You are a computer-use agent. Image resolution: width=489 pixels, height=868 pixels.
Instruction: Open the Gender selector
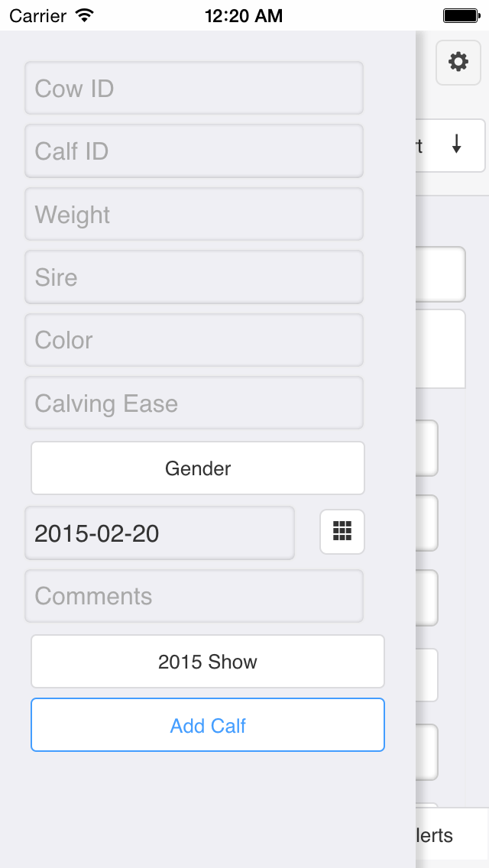pos(198,468)
